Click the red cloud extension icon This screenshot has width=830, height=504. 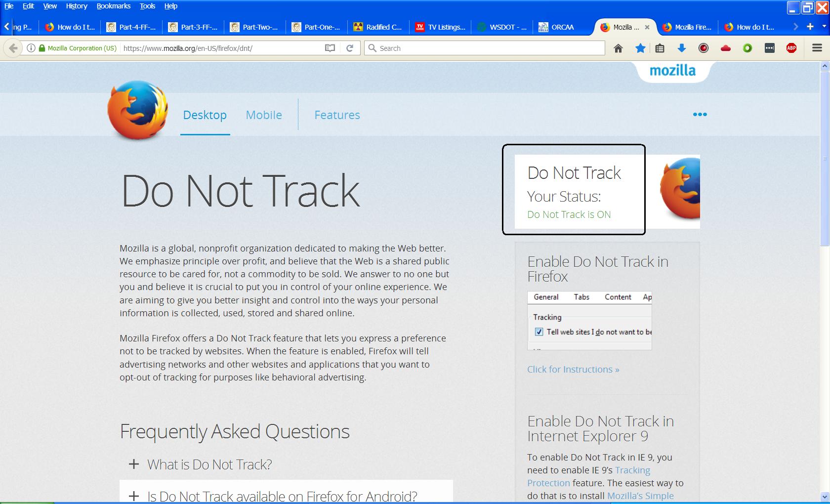(726, 48)
